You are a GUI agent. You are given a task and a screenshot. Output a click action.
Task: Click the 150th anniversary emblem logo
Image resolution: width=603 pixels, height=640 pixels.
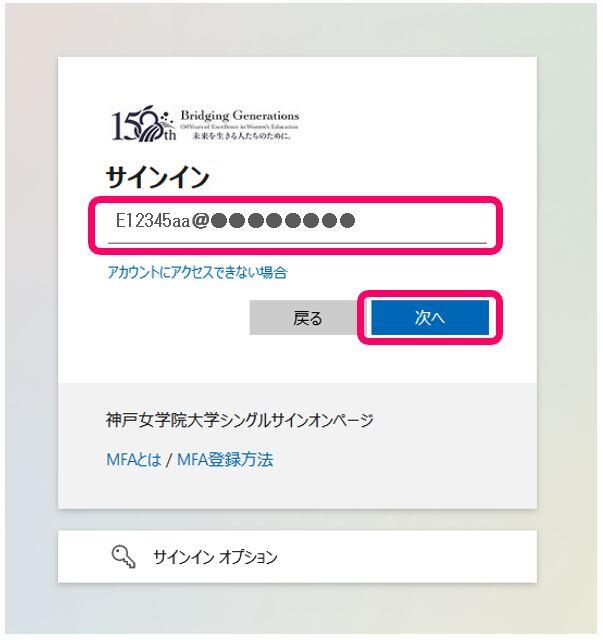click(x=144, y=123)
